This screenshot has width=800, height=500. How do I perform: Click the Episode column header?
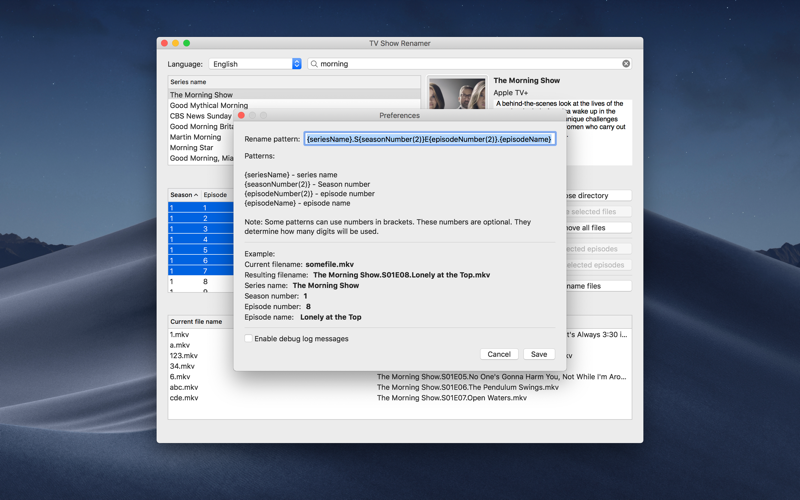point(217,195)
